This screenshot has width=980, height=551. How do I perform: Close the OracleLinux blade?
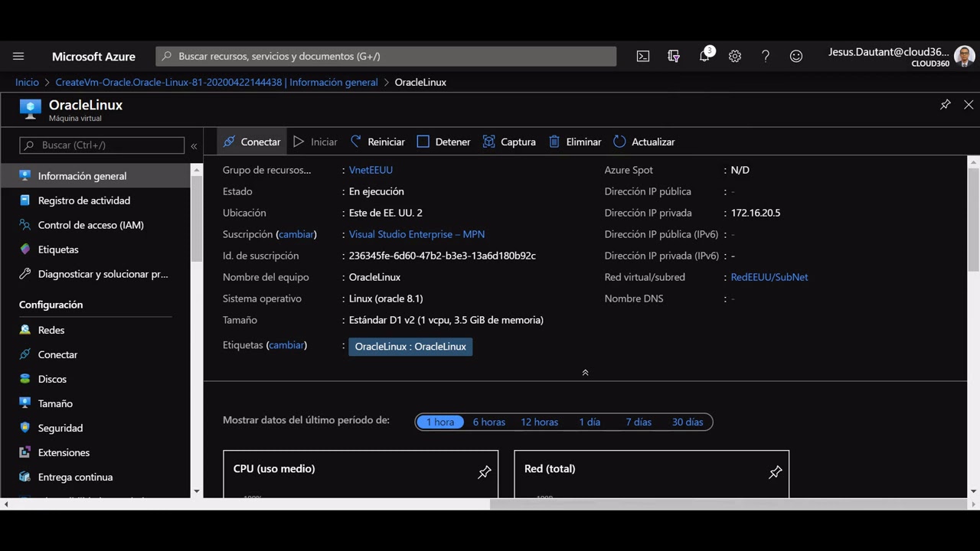click(969, 105)
